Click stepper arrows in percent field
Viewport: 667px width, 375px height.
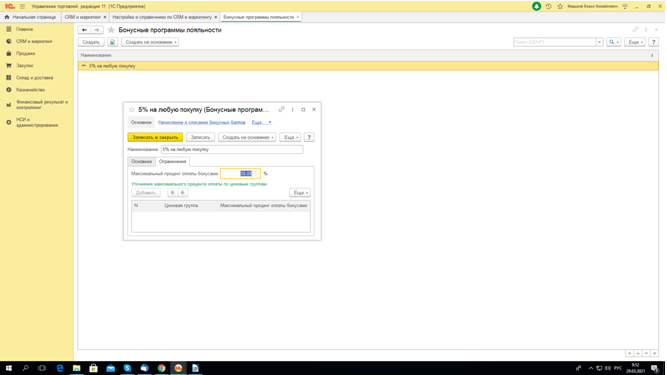click(x=256, y=173)
